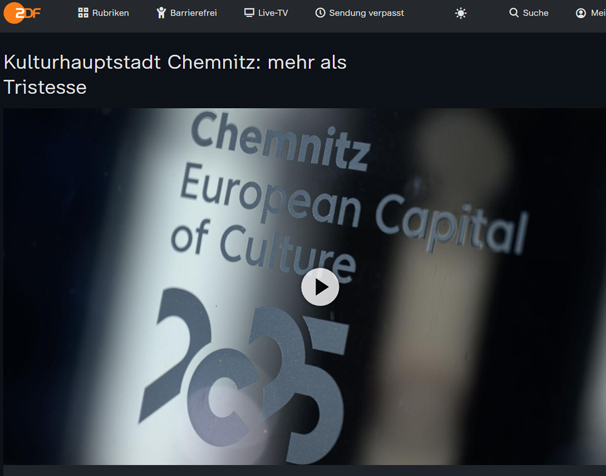Toggle light/dark theme with sun icon

click(461, 14)
